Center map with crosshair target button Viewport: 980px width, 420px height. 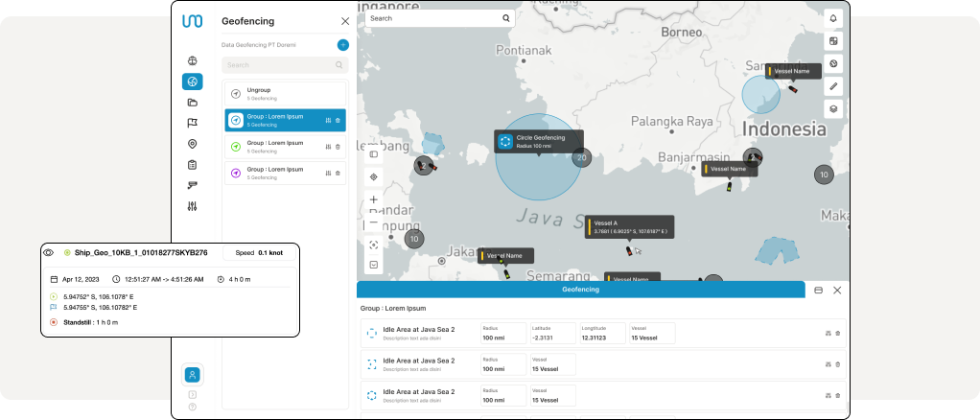click(x=374, y=176)
